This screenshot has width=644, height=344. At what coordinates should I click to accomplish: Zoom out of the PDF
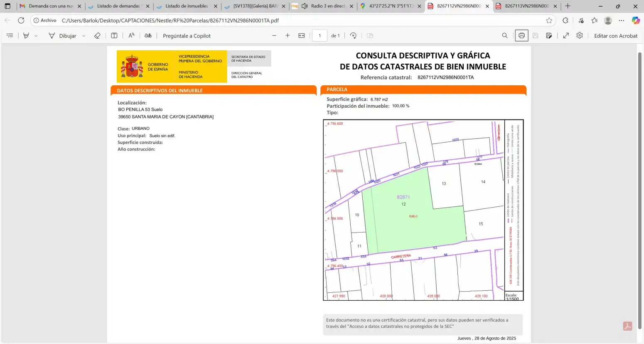pyautogui.click(x=274, y=36)
